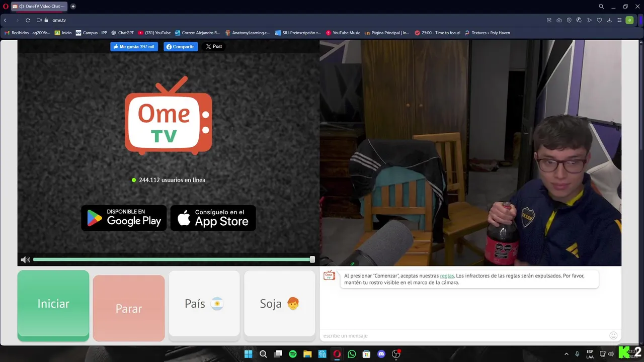Click the camera permission indicator in address bar
The height and width of the screenshot is (362, 644).
(39, 20)
